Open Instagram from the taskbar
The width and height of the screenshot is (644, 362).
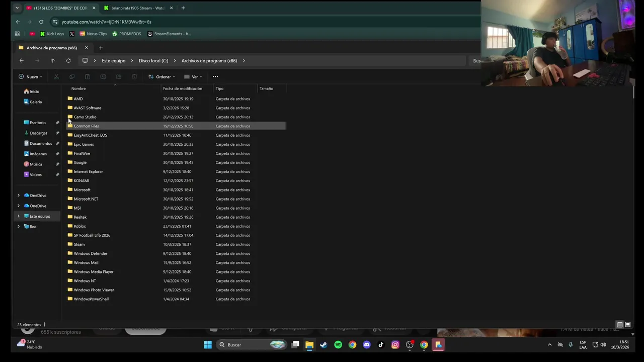point(395,345)
